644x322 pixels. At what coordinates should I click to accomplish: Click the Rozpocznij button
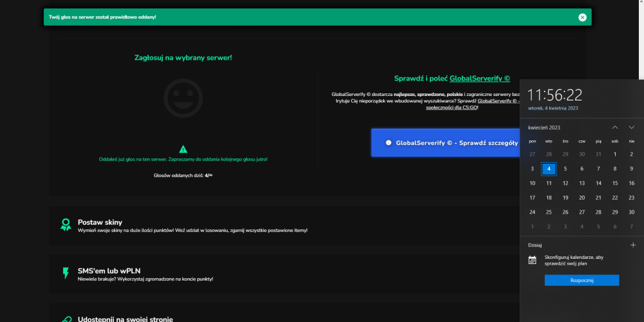(x=582, y=280)
